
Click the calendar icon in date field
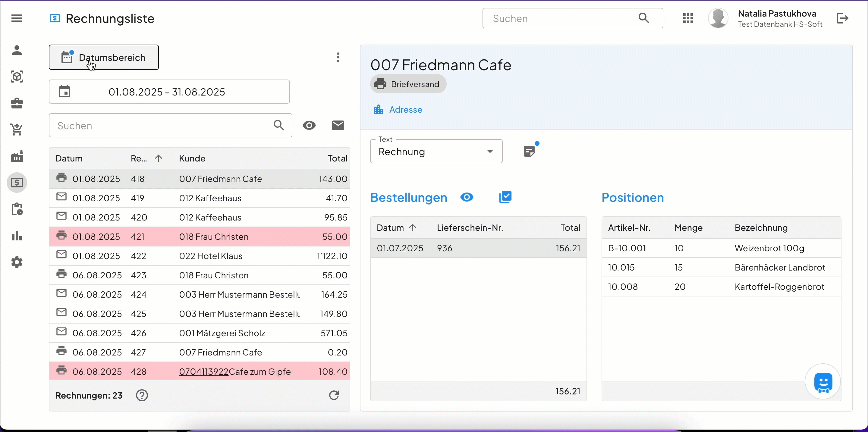click(x=65, y=91)
